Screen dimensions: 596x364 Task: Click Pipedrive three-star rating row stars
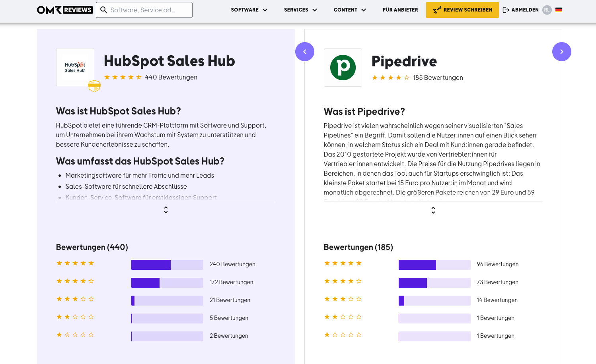coord(343,299)
